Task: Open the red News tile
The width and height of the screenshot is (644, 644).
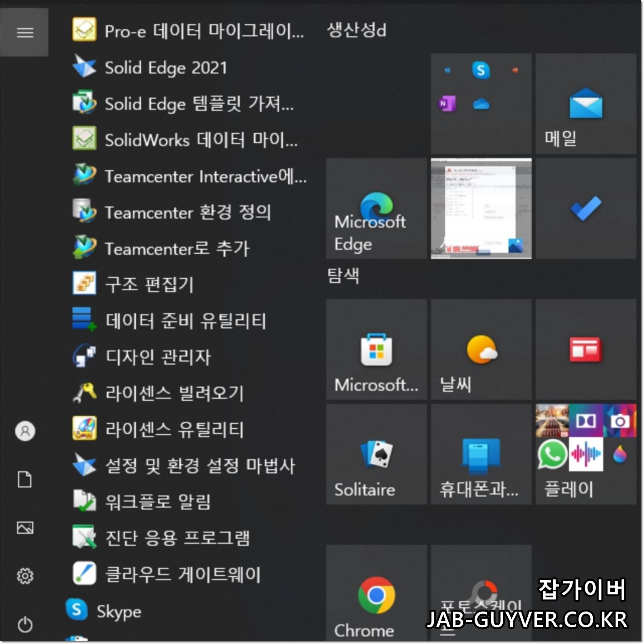Action: [586, 350]
